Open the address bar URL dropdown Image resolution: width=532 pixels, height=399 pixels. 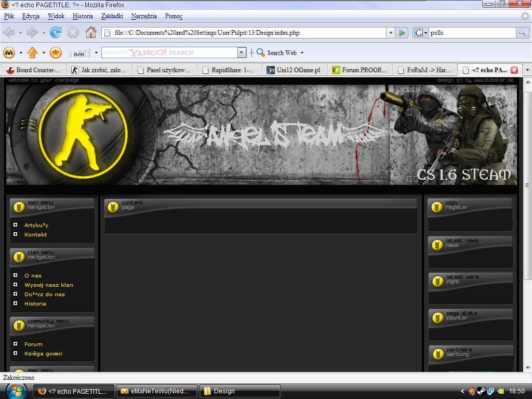[391, 33]
